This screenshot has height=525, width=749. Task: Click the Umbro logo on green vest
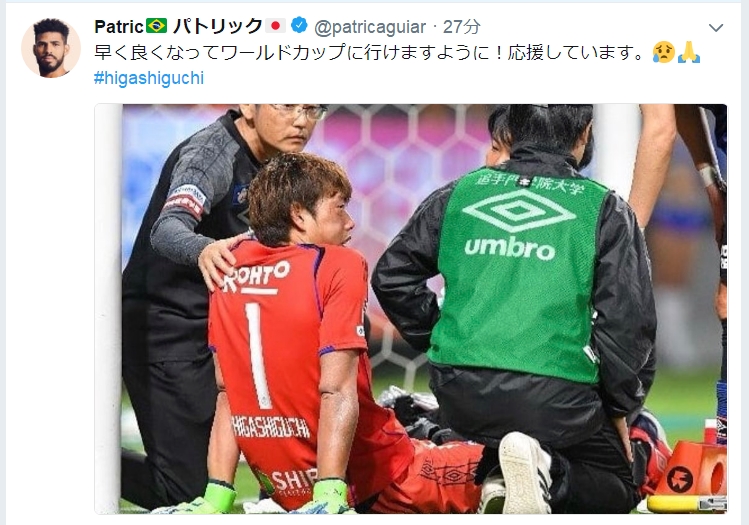[518, 225]
